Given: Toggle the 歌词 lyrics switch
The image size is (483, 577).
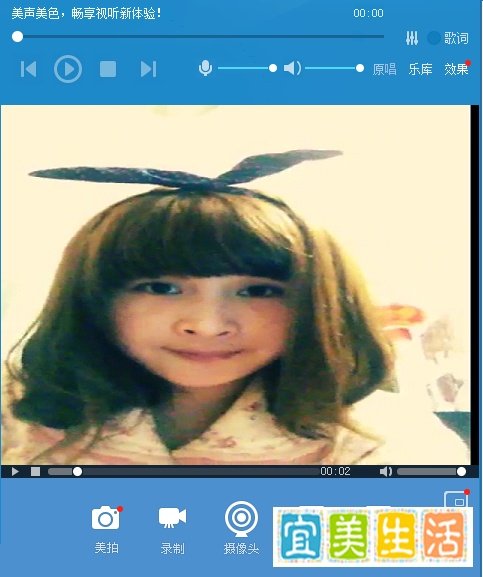Looking at the screenshot, I should (448, 38).
